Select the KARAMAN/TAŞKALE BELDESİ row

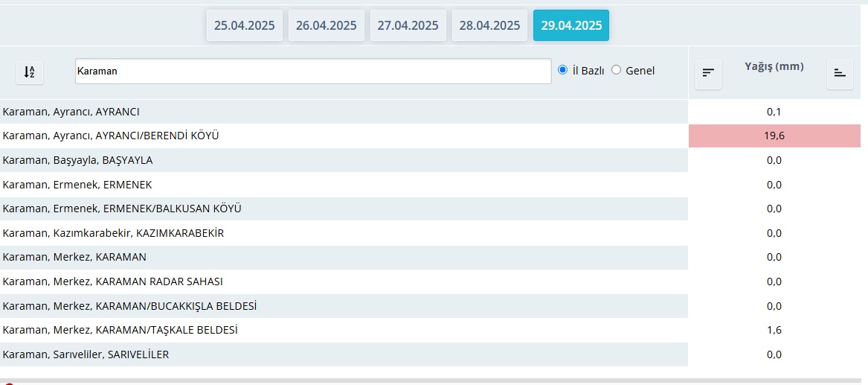point(120,330)
